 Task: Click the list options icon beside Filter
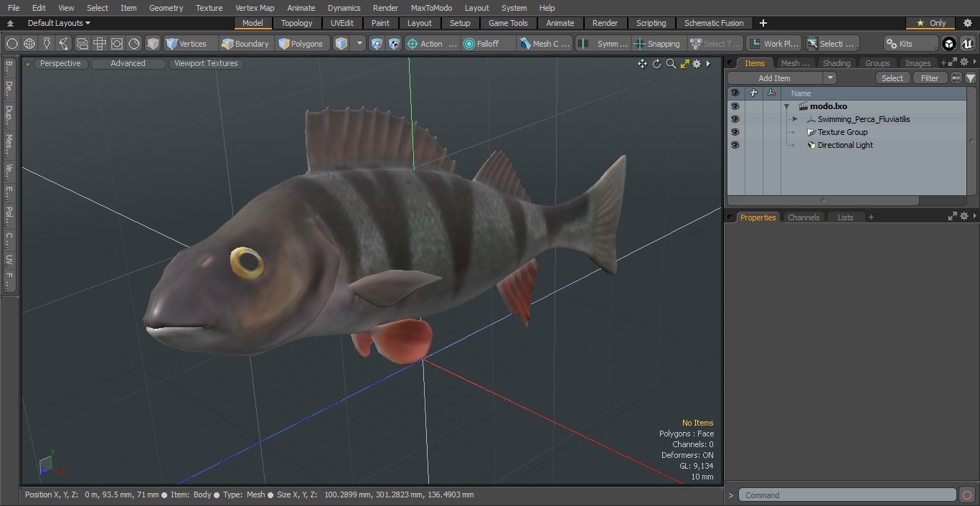pyautogui.click(x=956, y=78)
